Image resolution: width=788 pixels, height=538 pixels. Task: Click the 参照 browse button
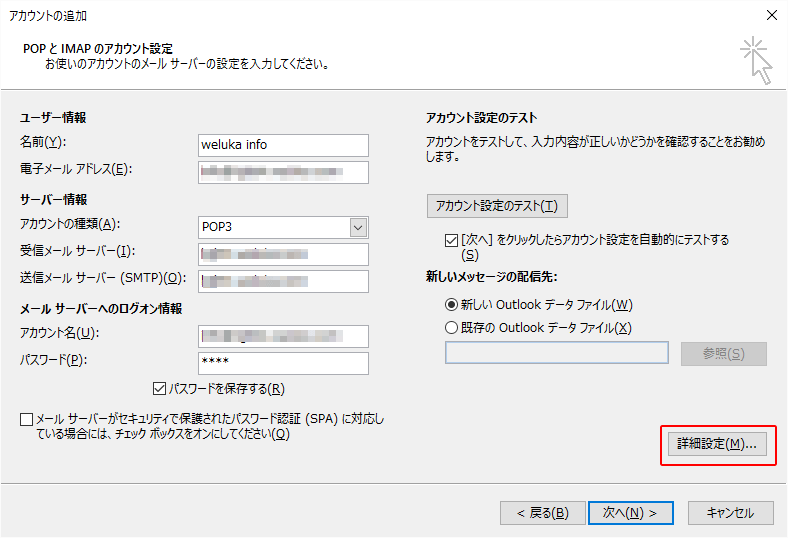click(724, 354)
